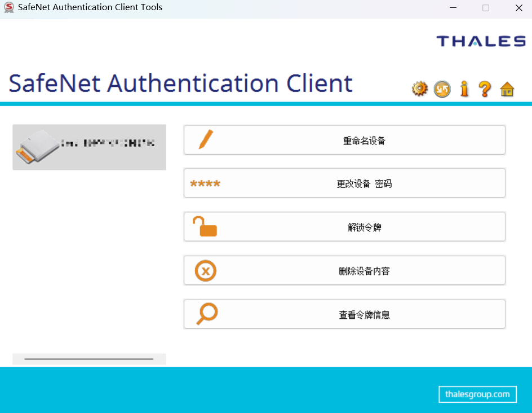Click the 重命名设备 rename button

[344, 140]
